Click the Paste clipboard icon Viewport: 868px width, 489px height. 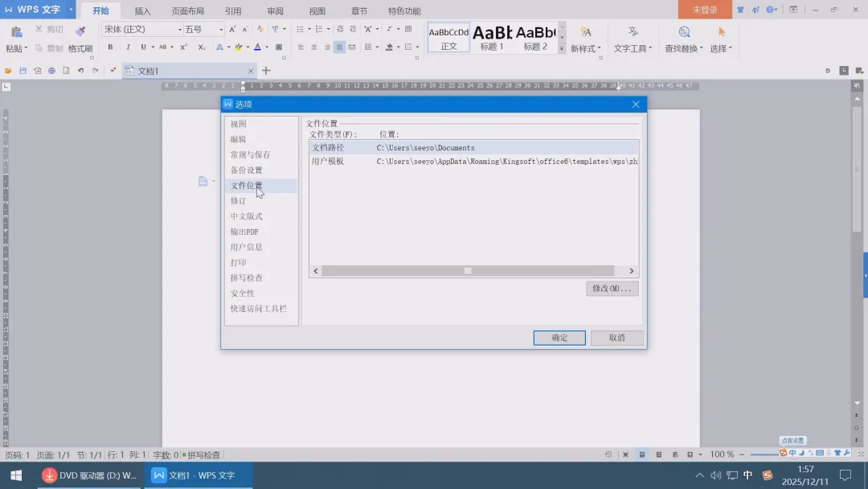(x=17, y=32)
